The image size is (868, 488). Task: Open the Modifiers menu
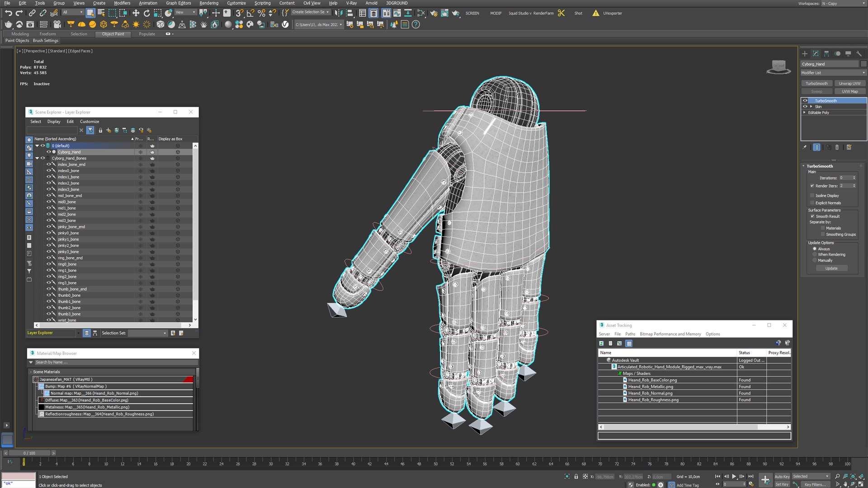tap(122, 3)
